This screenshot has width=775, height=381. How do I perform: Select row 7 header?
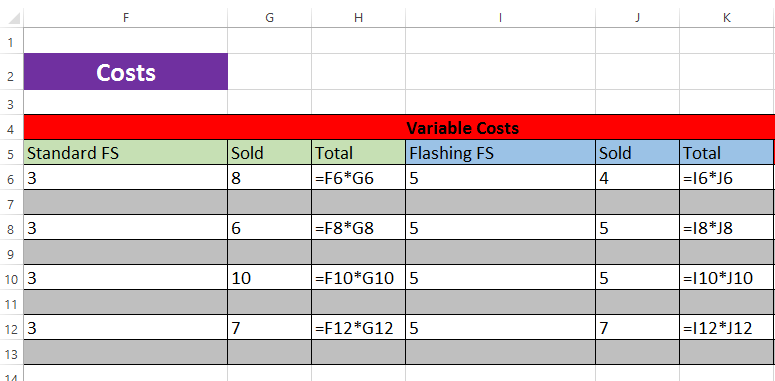(11, 203)
